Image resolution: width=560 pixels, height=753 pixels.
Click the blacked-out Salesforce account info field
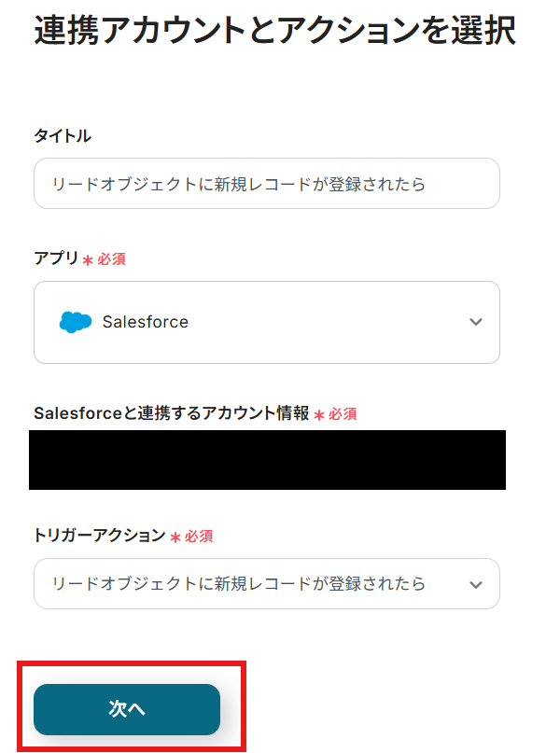coord(267,460)
